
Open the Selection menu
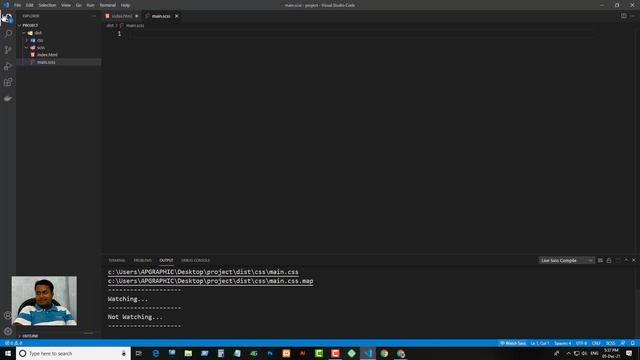[x=47, y=5]
